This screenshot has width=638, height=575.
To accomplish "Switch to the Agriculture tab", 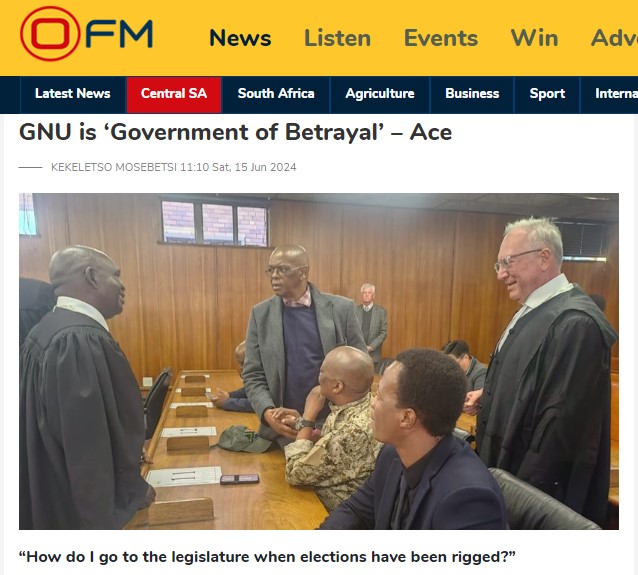I will (x=380, y=94).
